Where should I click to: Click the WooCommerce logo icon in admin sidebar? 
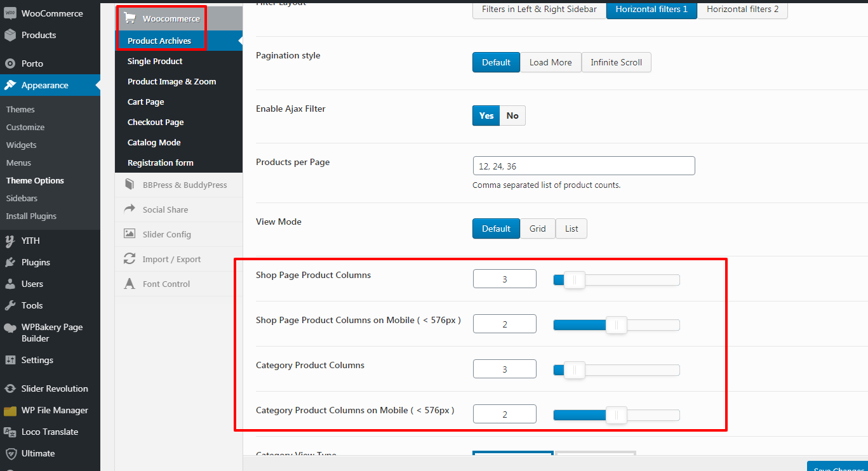(10, 13)
